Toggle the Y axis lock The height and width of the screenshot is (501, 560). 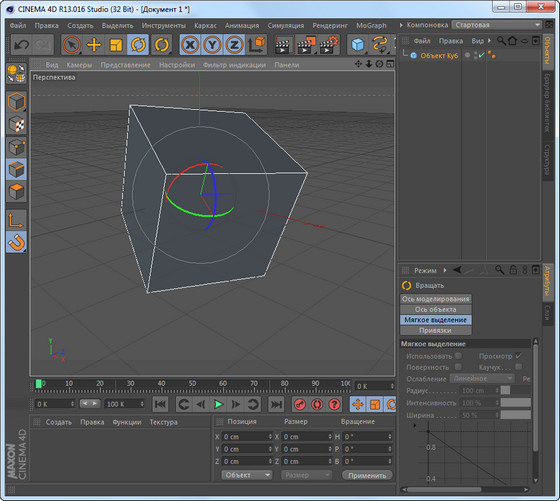click(212, 45)
